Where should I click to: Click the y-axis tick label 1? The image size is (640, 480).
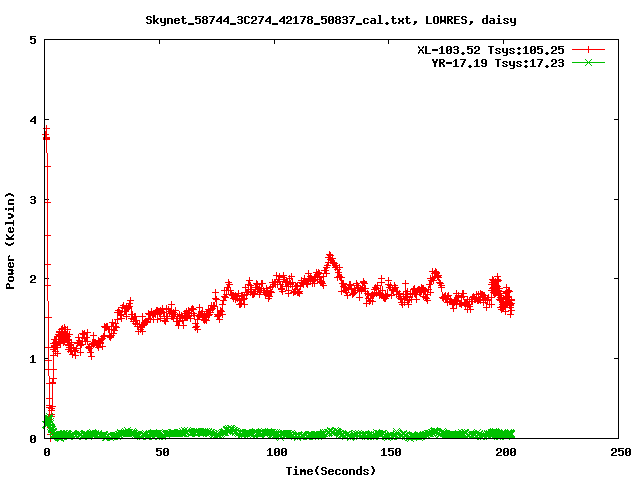33,359
